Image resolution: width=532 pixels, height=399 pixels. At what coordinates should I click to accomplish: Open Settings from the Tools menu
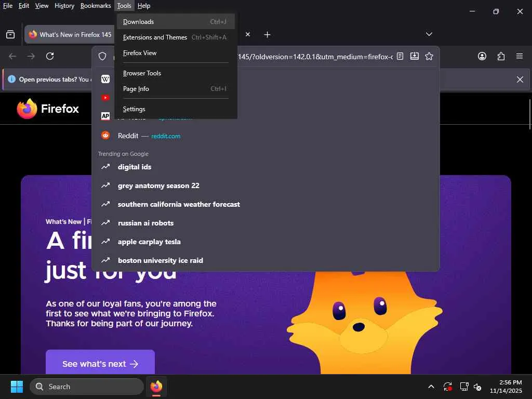[176, 109]
